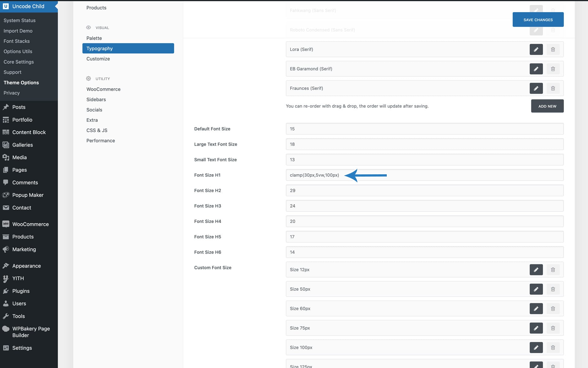This screenshot has width=588, height=368.
Task: Open the Performance utility section
Action: 100,140
